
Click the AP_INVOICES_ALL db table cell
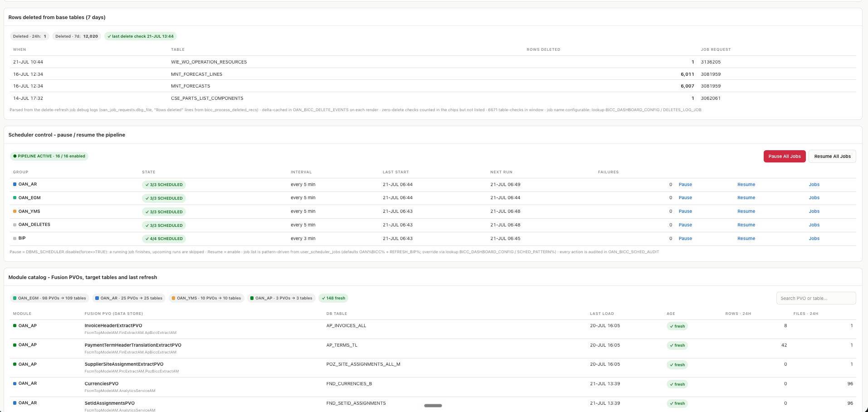click(346, 326)
